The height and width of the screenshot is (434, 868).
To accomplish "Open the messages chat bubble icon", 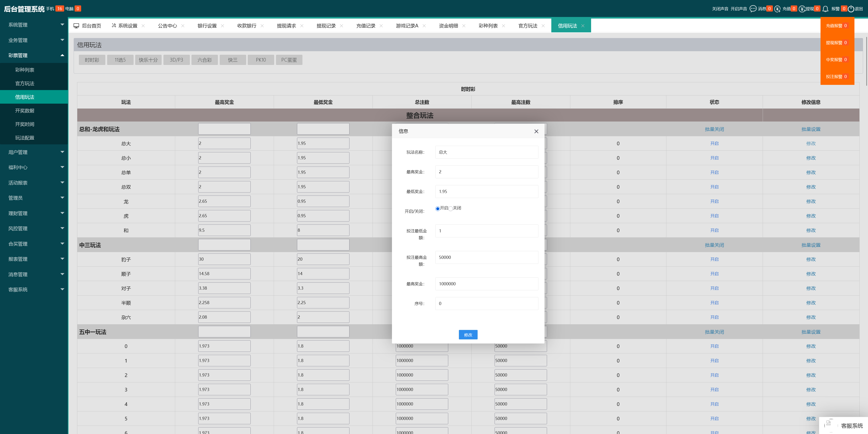I will [753, 9].
